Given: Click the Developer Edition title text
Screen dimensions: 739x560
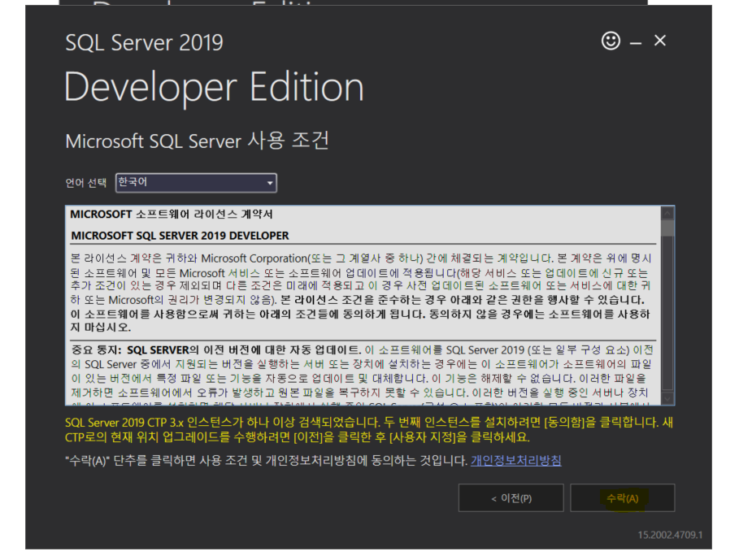Looking at the screenshot, I should 214,88.
